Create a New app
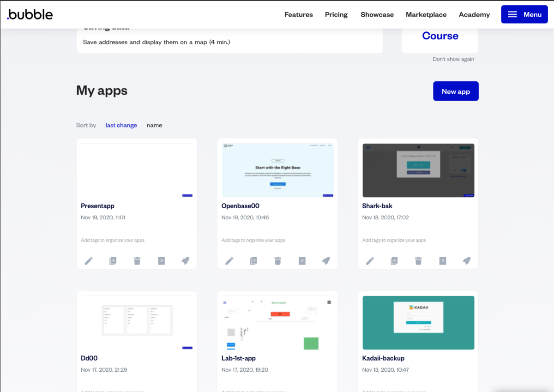Viewport: 554px width, 392px height. point(456,91)
